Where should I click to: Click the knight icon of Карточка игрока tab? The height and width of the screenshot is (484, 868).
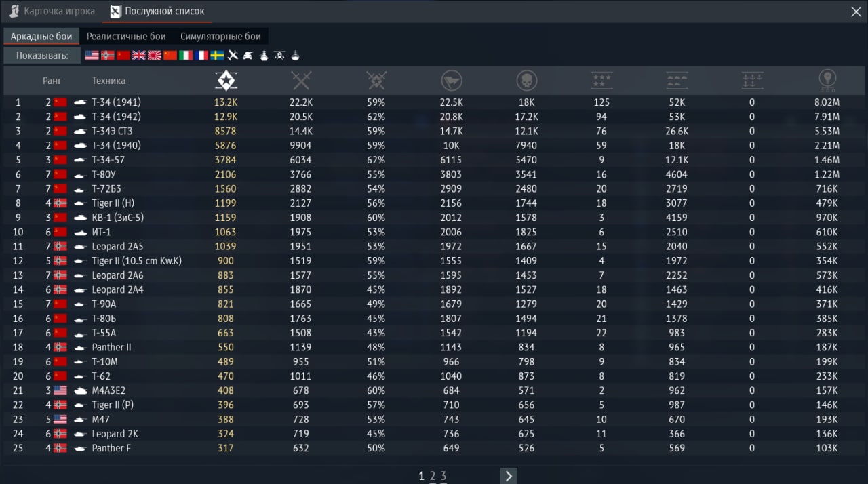[x=14, y=11]
